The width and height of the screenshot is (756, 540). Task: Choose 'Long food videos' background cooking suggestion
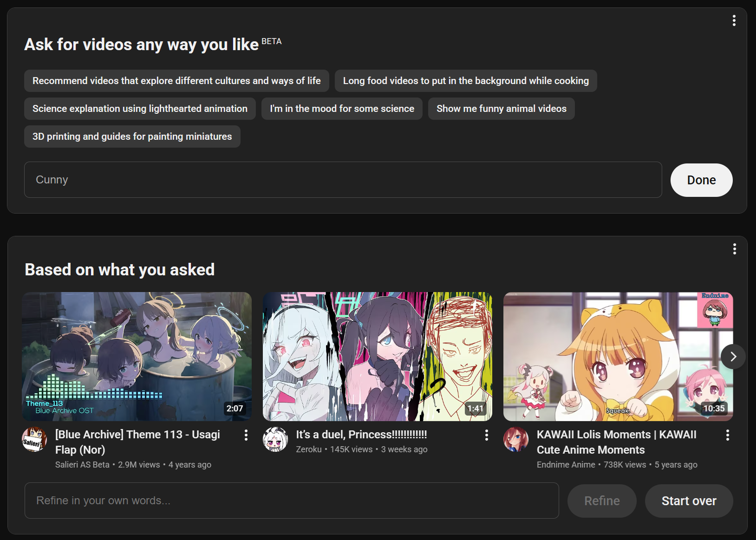coord(466,81)
